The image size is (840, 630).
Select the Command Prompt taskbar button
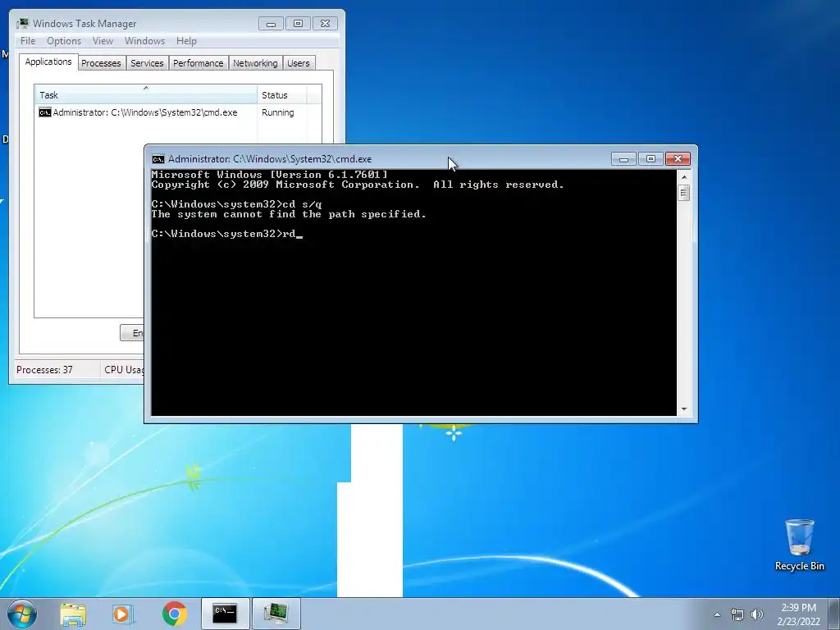click(x=225, y=614)
